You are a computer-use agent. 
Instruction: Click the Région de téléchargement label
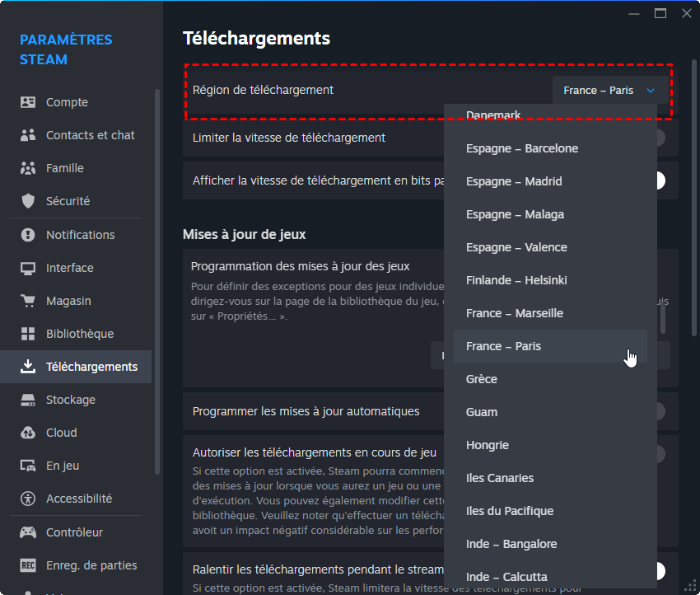pyautogui.click(x=263, y=90)
